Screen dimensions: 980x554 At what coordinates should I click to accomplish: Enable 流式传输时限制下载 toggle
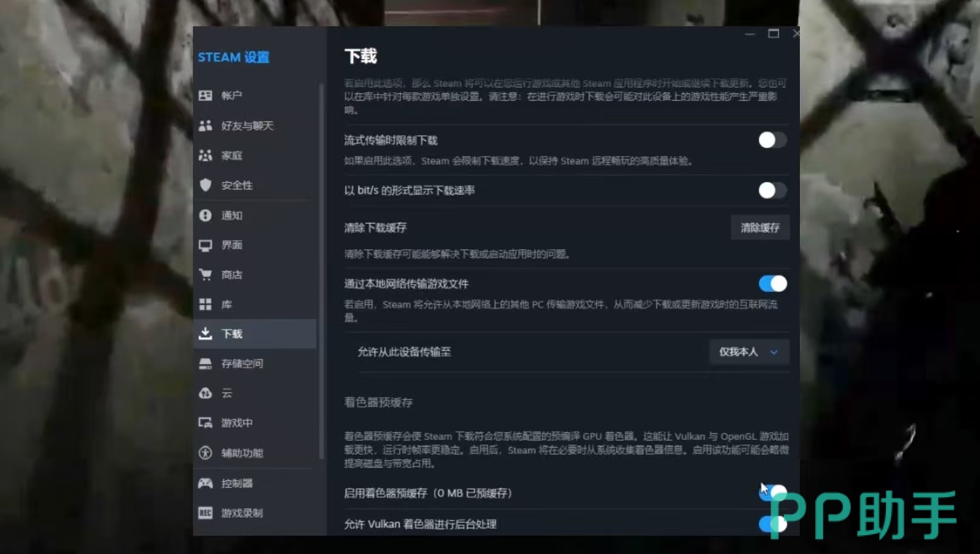[x=772, y=140]
